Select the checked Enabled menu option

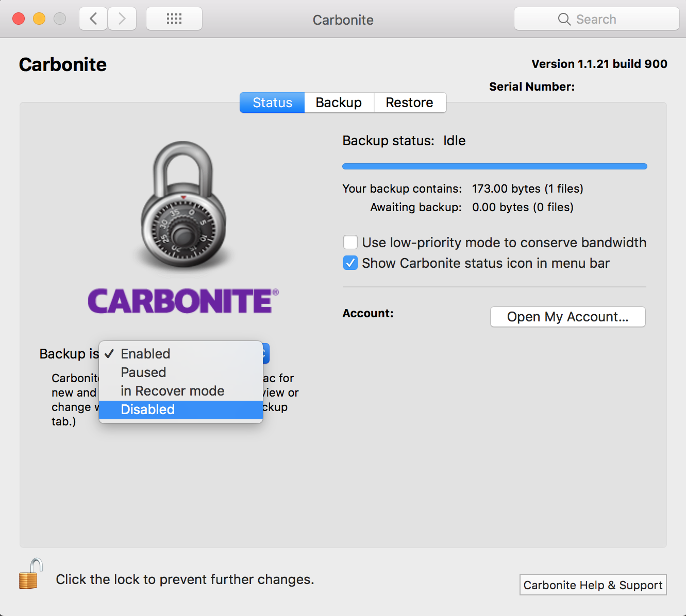coord(145,354)
